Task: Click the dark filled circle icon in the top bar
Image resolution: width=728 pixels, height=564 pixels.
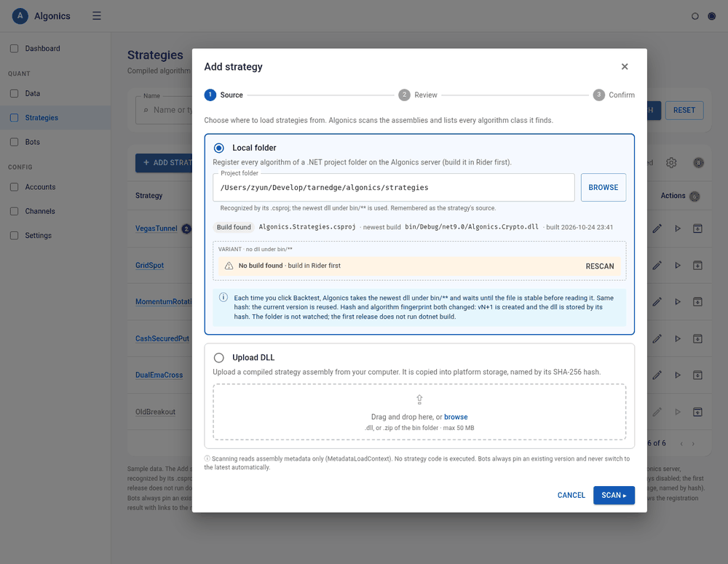Action: point(712,16)
